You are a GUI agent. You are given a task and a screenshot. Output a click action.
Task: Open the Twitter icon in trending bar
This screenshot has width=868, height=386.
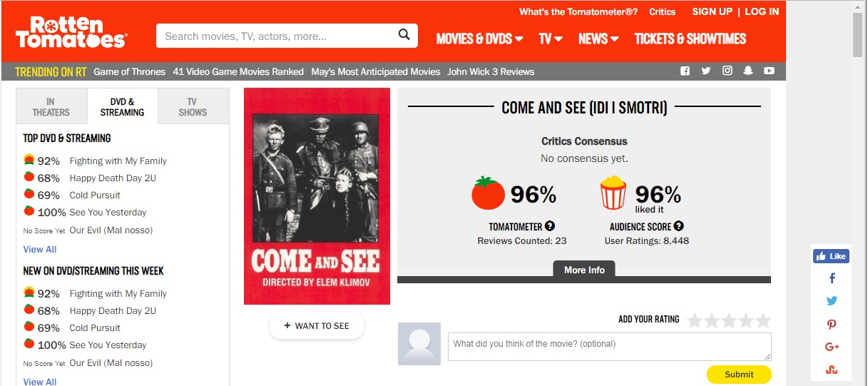point(706,71)
